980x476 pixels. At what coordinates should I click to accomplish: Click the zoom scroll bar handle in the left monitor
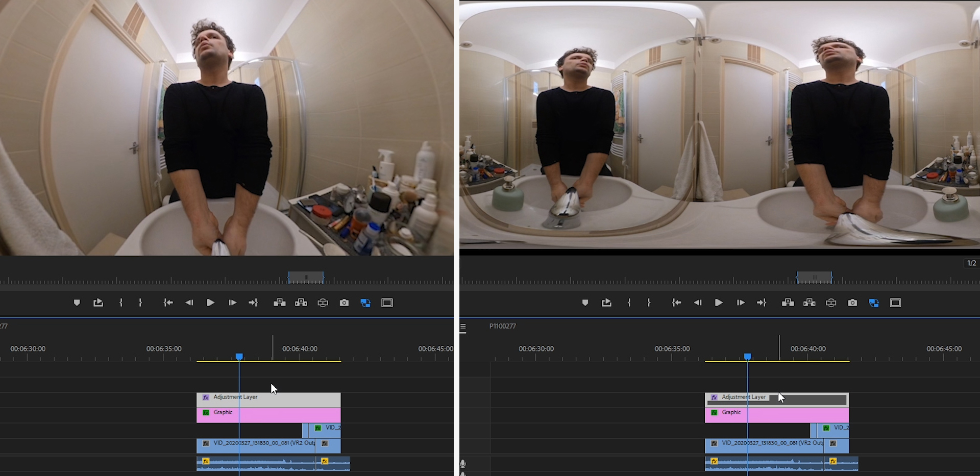point(306,277)
